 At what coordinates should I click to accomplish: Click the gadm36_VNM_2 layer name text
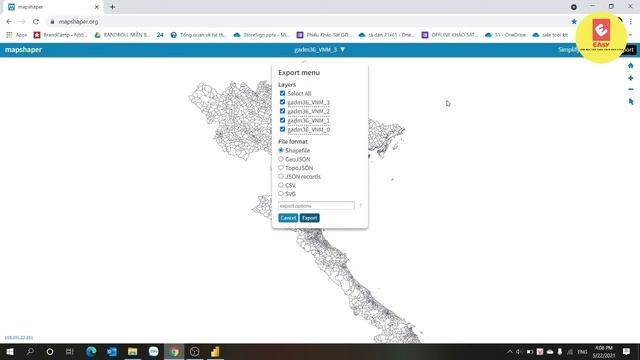coord(309,111)
